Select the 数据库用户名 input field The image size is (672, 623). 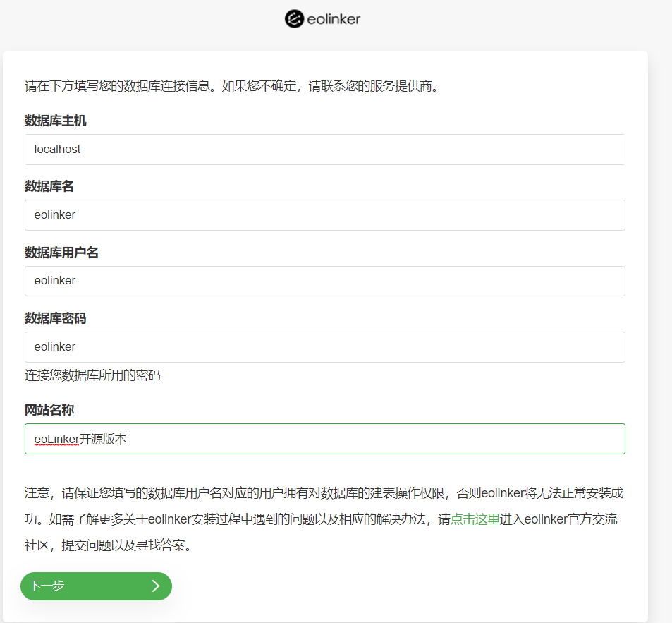[325, 282]
